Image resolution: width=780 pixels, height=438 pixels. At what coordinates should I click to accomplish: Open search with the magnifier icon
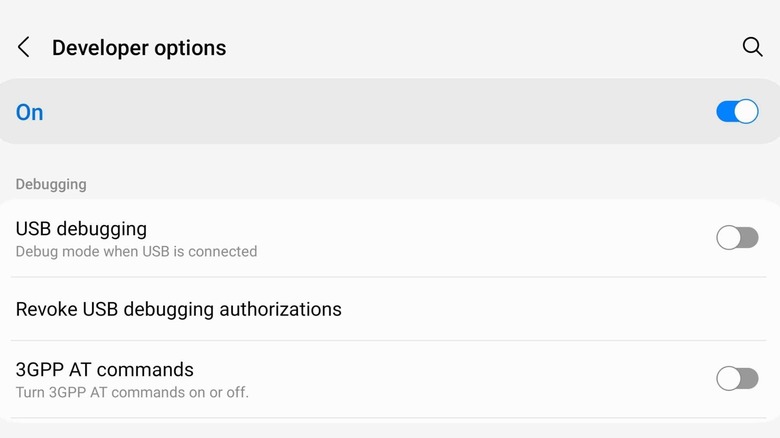click(752, 47)
